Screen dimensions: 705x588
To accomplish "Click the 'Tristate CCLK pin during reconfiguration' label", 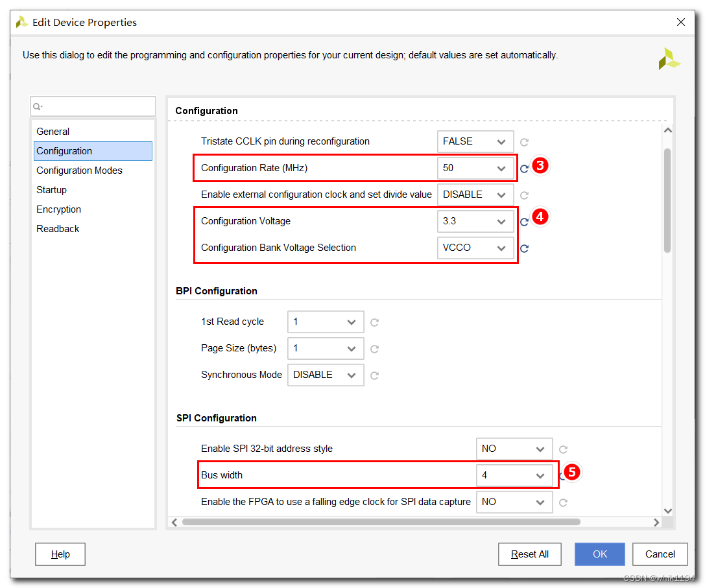I will pos(285,141).
